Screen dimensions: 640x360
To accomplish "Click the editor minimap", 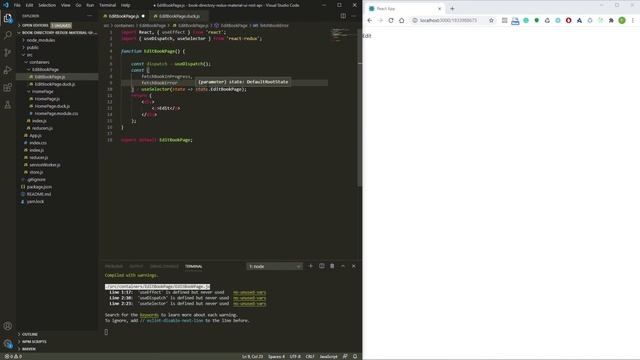I will [341, 35].
